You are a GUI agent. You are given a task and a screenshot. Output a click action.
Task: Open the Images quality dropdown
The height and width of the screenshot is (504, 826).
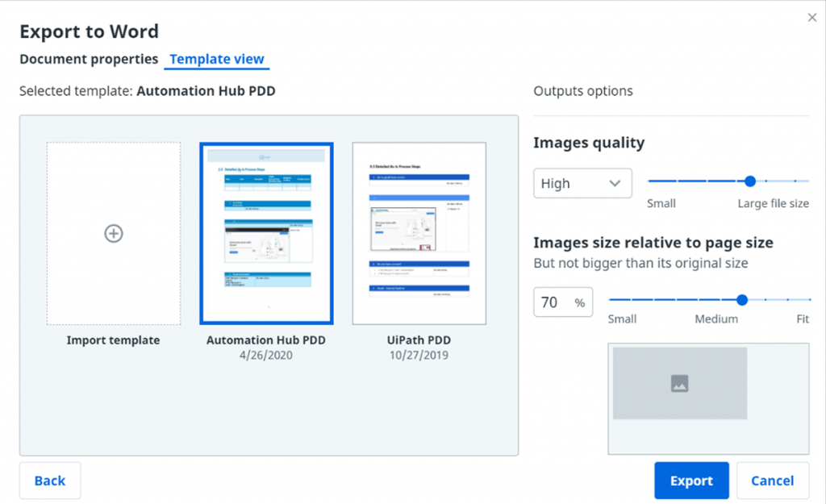coord(582,183)
